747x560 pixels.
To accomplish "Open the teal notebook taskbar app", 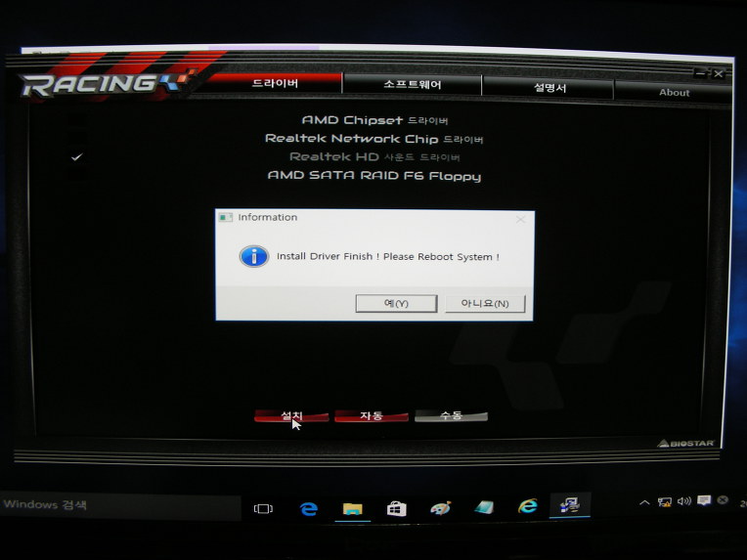I will coord(484,507).
